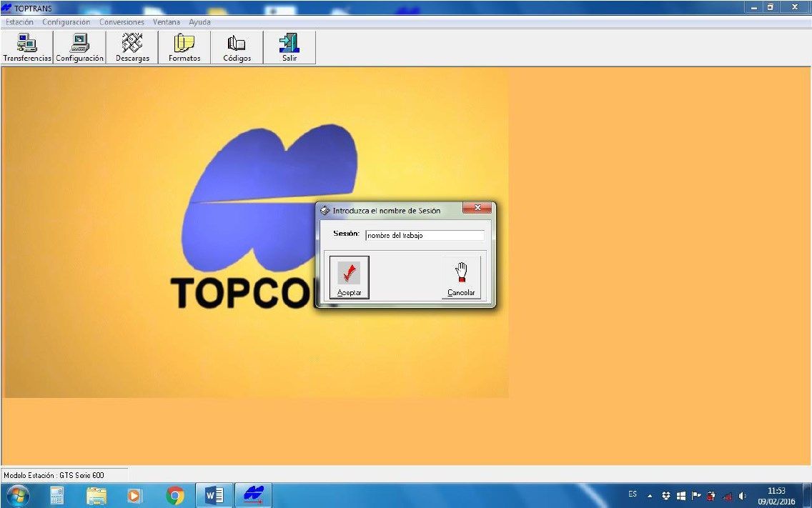812x508 pixels.
Task: Show hidden system tray icons
Action: pos(650,496)
